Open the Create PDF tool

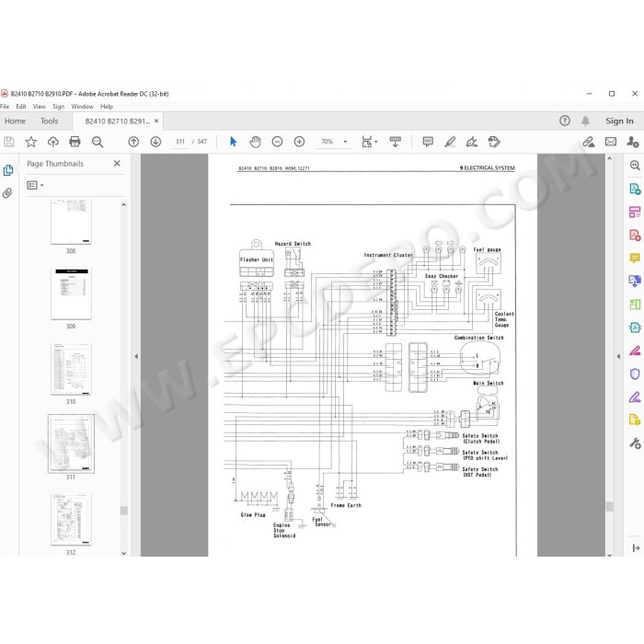635,236
